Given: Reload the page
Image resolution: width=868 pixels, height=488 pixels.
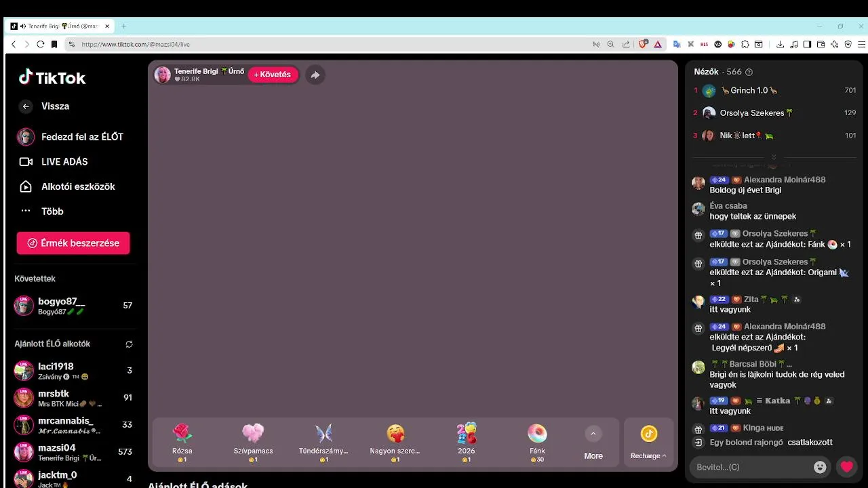Looking at the screenshot, I should coord(41,44).
